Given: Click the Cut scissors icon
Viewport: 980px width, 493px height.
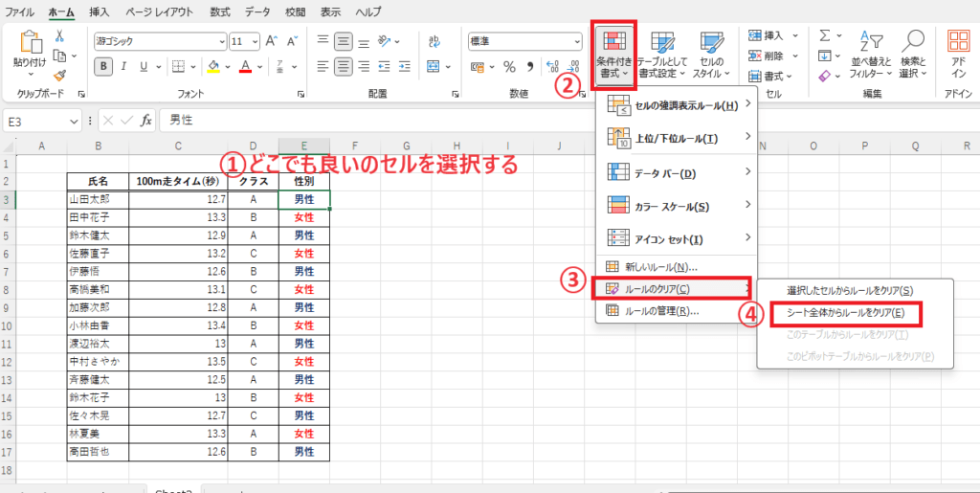Looking at the screenshot, I should tap(59, 35).
